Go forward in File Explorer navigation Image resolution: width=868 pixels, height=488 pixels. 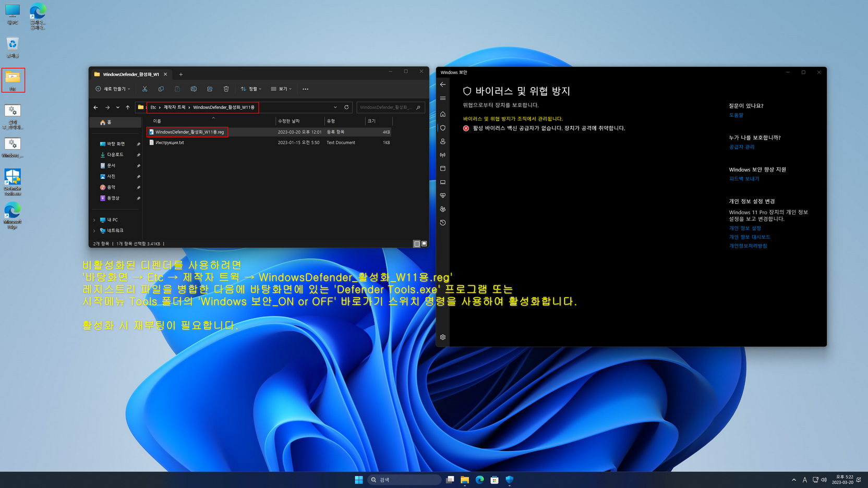click(107, 107)
